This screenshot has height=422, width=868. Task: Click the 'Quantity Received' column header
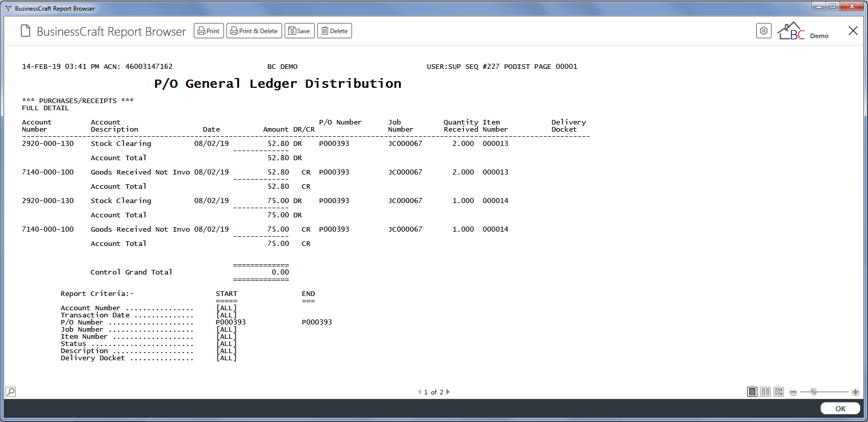pos(461,126)
